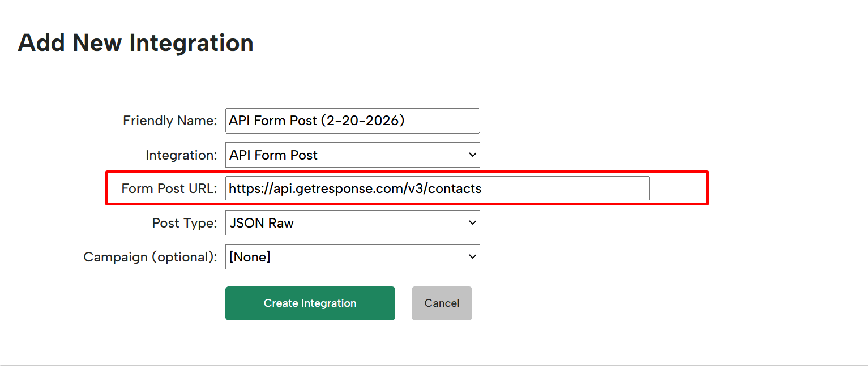Click the 'Integration:' label
Image resolution: width=868 pixels, height=373 pixels.
pos(181,155)
